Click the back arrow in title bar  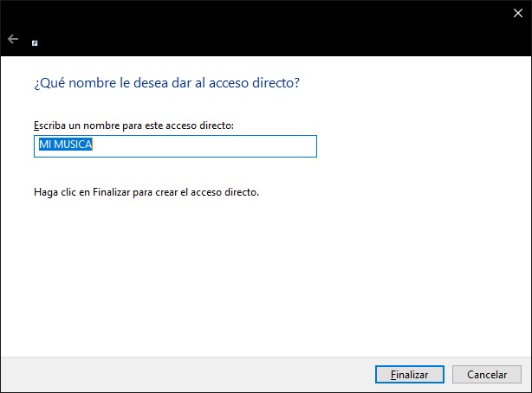click(13, 39)
